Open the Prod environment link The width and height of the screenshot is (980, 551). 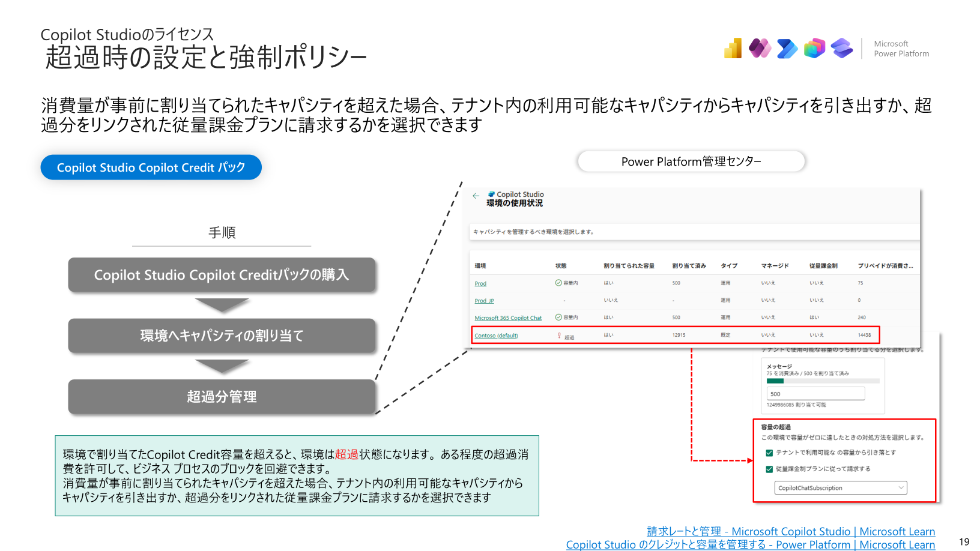[x=480, y=284]
